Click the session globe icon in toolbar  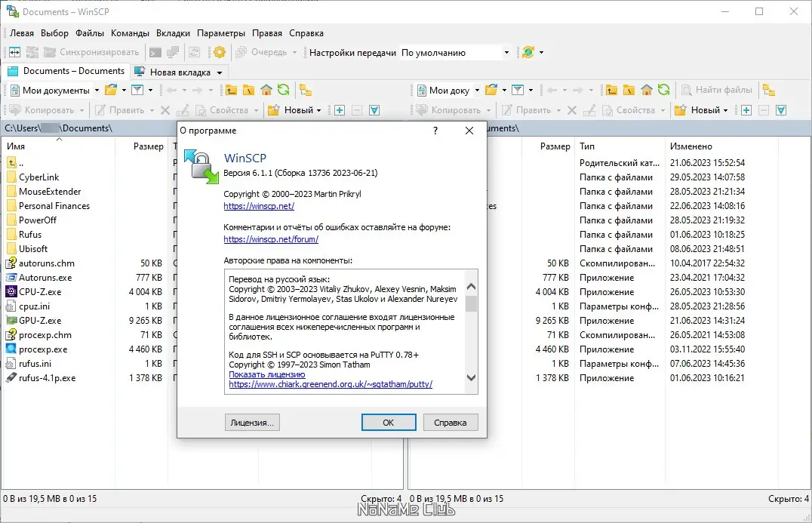click(x=527, y=52)
